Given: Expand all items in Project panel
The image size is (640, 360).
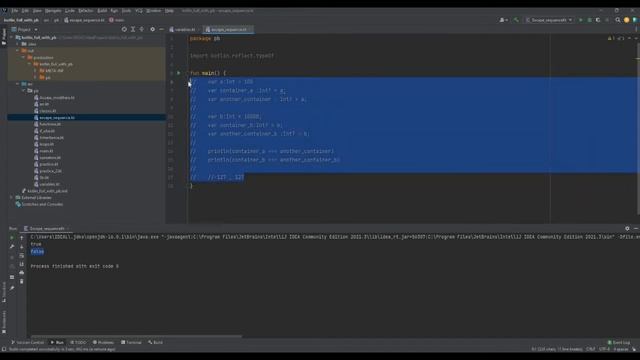Looking at the screenshot, I should tap(133, 29).
